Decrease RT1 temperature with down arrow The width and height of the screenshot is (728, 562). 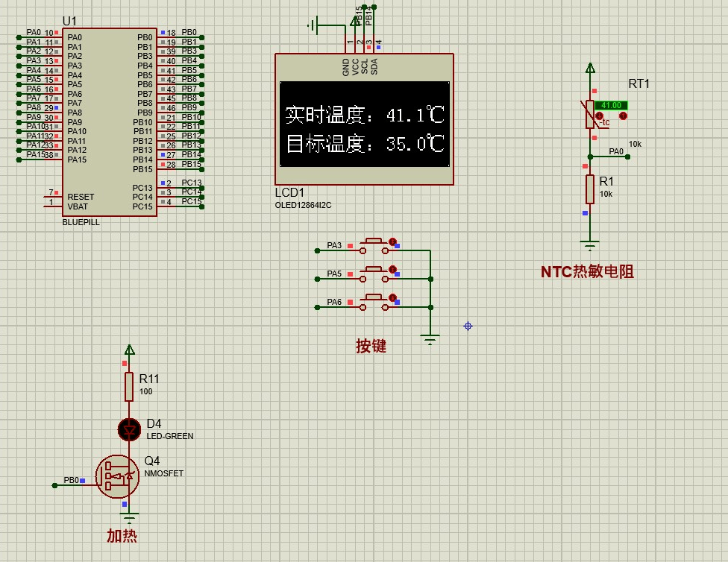pos(599,116)
